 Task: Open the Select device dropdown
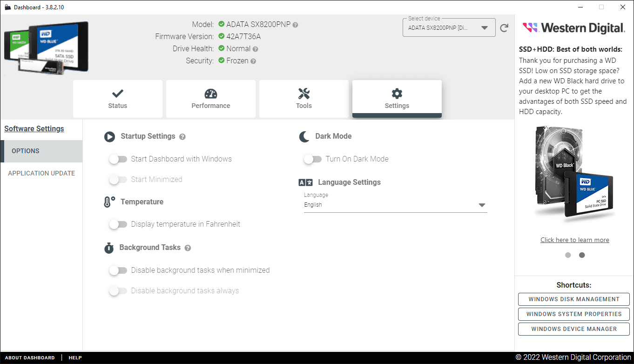pos(449,27)
